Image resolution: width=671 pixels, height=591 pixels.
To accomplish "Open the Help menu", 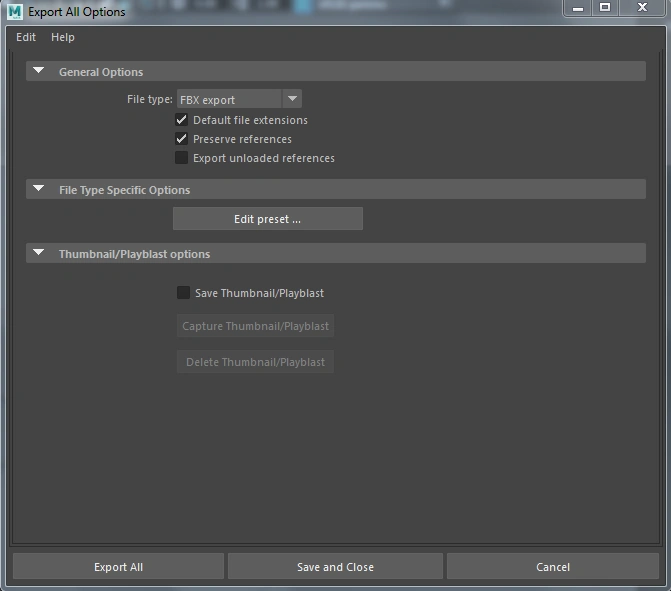I will click(x=62, y=37).
